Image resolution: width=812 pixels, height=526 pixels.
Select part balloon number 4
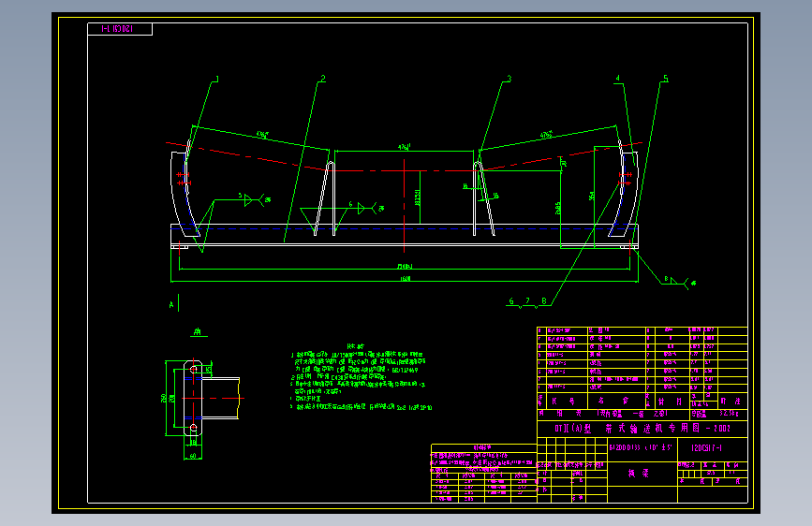tap(617, 79)
